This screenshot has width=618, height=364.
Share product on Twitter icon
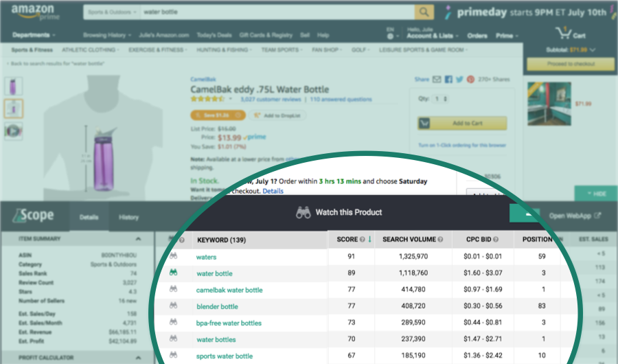click(459, 79)
